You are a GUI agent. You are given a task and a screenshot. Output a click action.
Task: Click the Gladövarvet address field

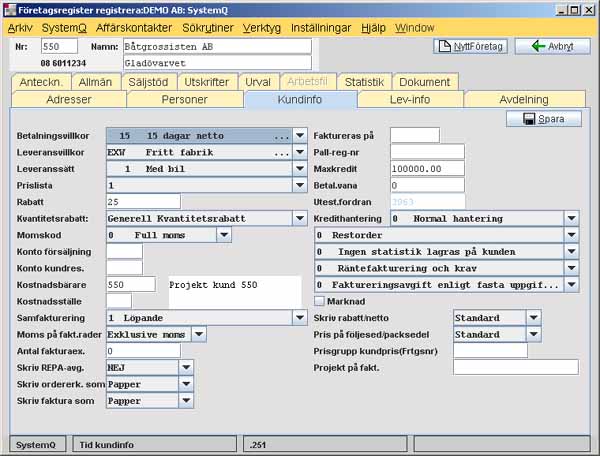click(217, 63)
